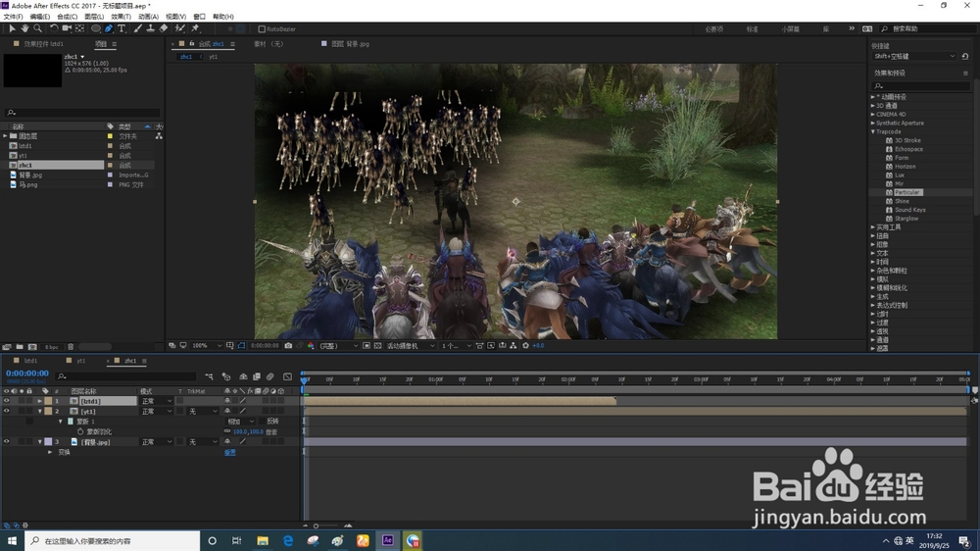Check the 反转 invert mask box
Image resolution: width=980 pixels, height=551 pixels.
(263, 422)
